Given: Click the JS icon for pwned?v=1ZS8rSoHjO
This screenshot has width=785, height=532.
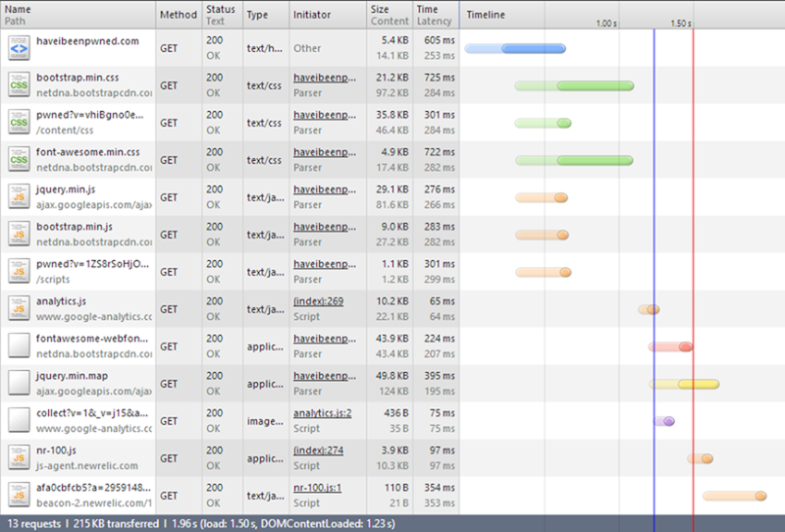Looking at the screenshot, I should (x=19, y=272).
